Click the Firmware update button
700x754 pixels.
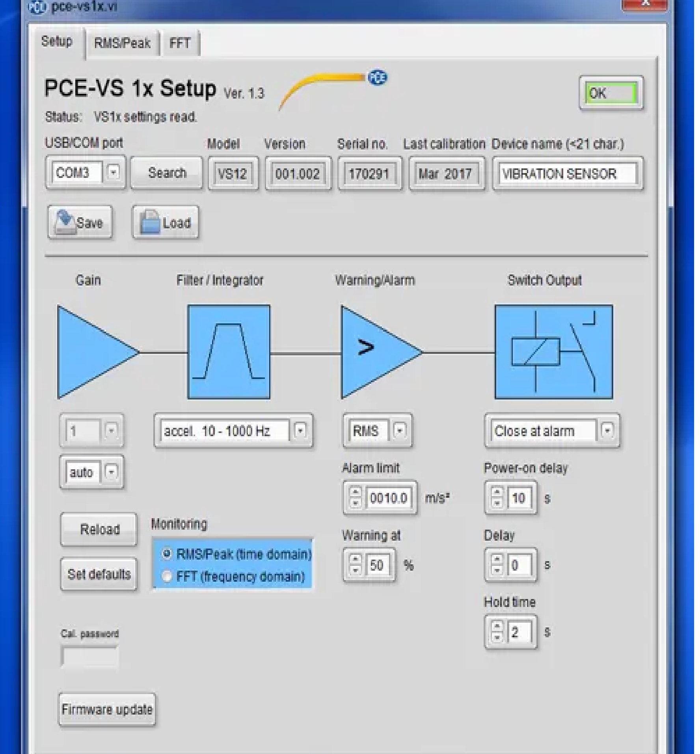pyautogui.click(x=107, y=709)
